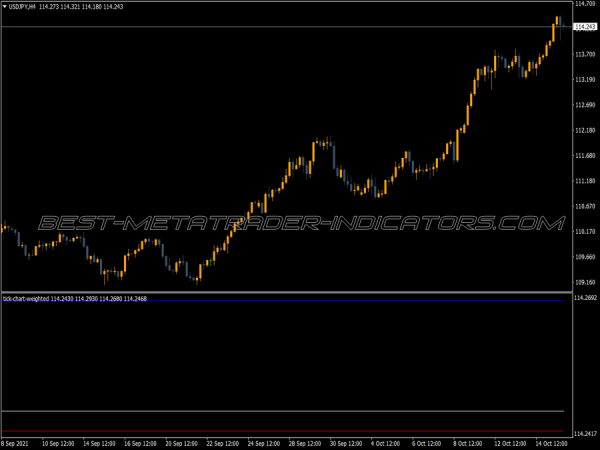This screenshot has height=450, width=600.
Task: Select the tick-chart-weighted indicator label
Action: pos(26,298)
